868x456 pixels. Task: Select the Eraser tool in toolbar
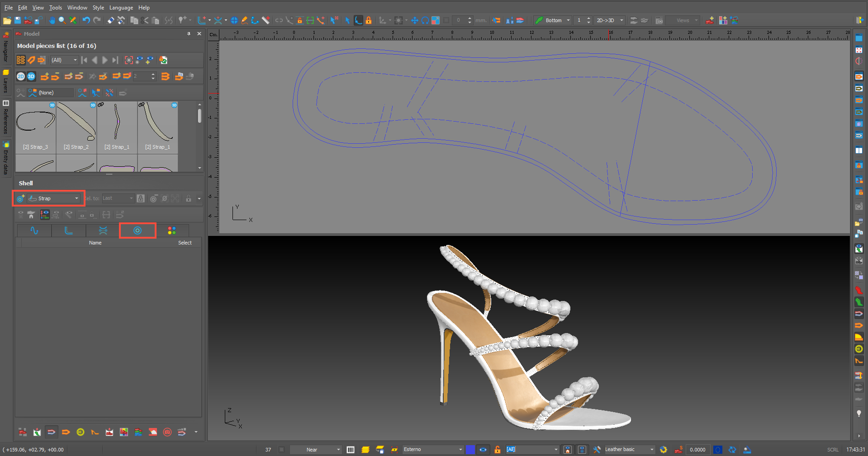coord(110,20)
